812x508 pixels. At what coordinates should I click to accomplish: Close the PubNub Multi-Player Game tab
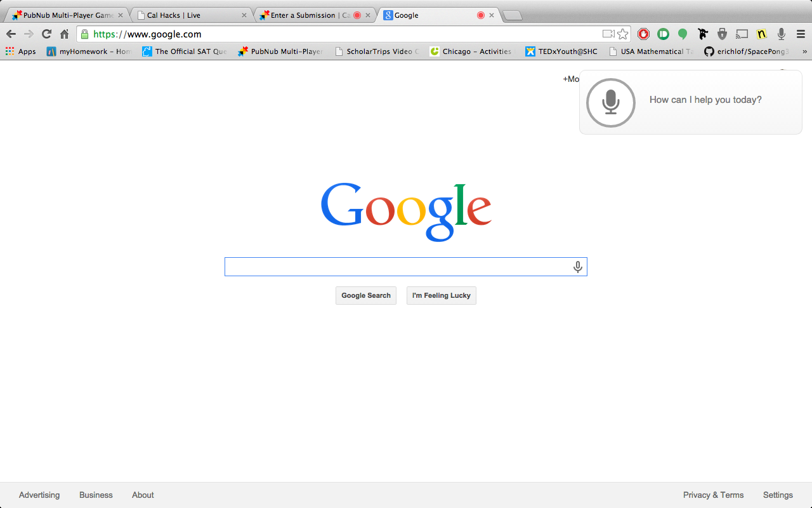pyautogui.click(x=121, y=15)
